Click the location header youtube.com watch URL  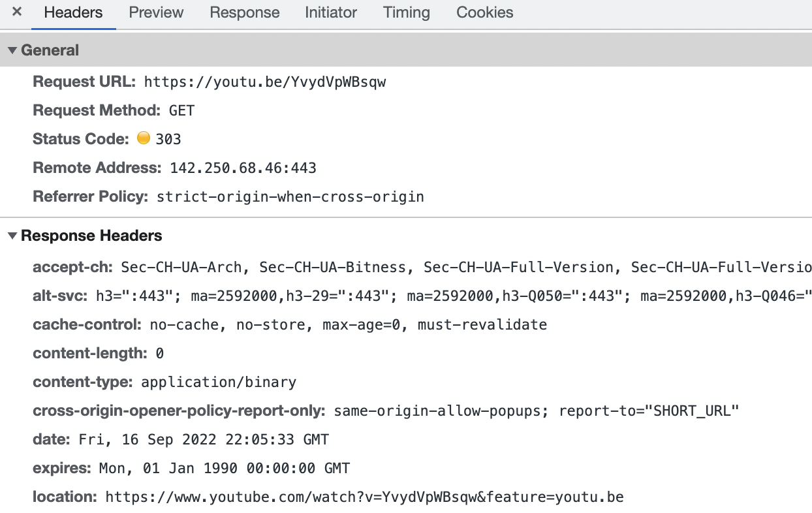tap(364, 497)
